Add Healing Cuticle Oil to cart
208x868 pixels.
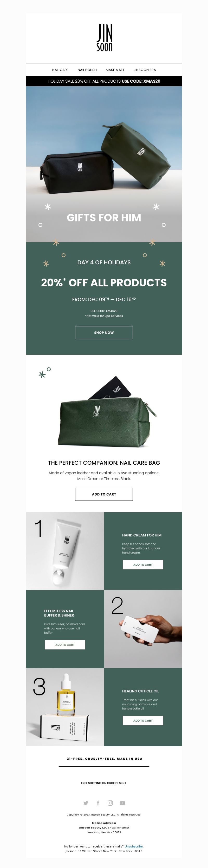pyautogui.click(x=143, y=721)
